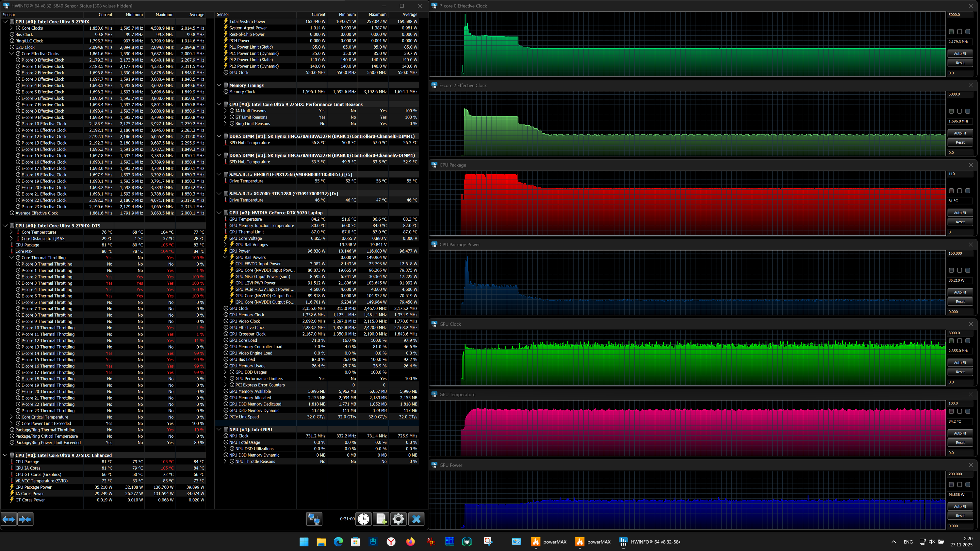The height and width of the screenshot is (551, 980).
Task: Click the expand columns arrows button
Action: point(9,519)
